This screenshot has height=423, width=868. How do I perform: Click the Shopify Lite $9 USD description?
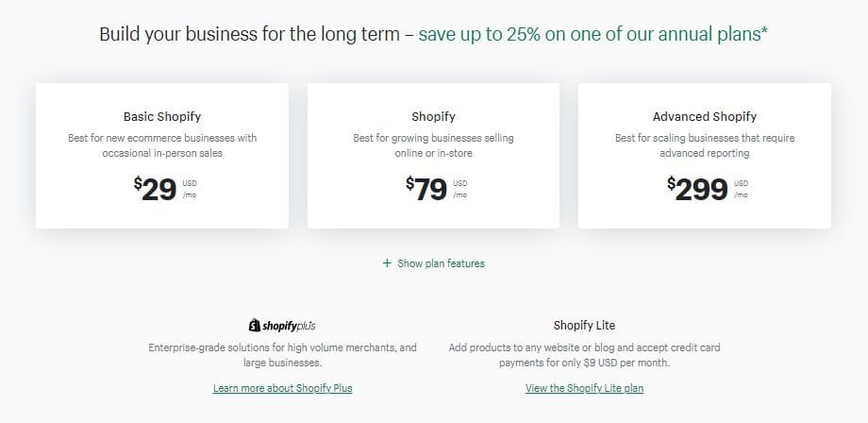[584, 355]
